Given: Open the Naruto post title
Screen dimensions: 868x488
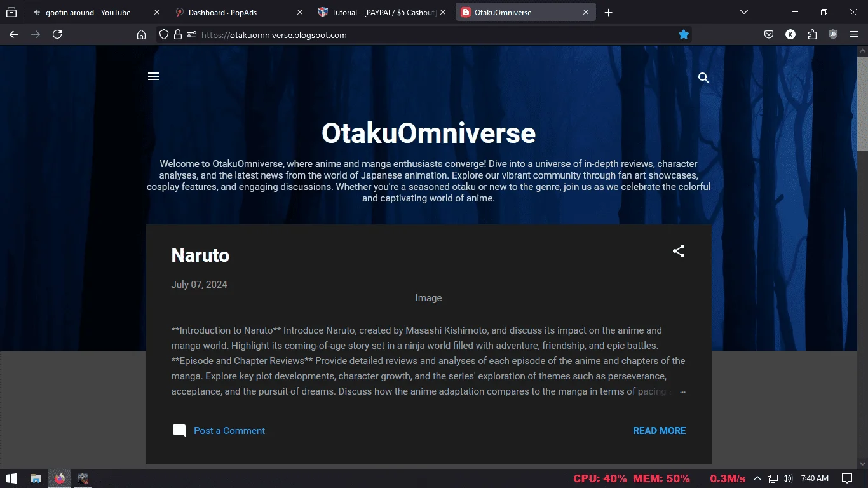Looking at the screenshot, I should pyautogui.click(x=200, y=255).
